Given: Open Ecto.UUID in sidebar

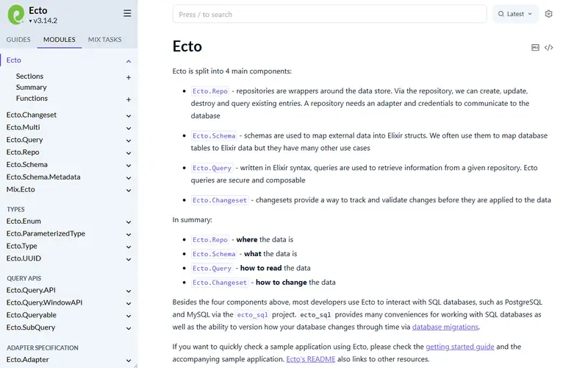Looking at the screenshot, I should (x=24, y=258).
